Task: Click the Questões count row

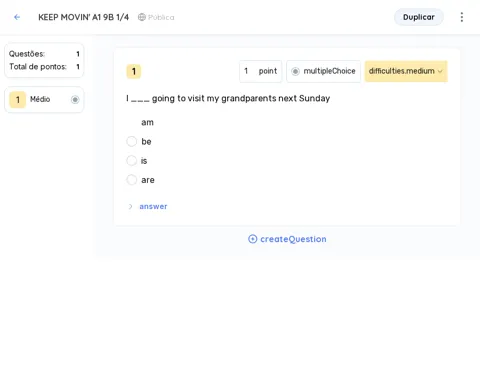Action: [44, 54]
